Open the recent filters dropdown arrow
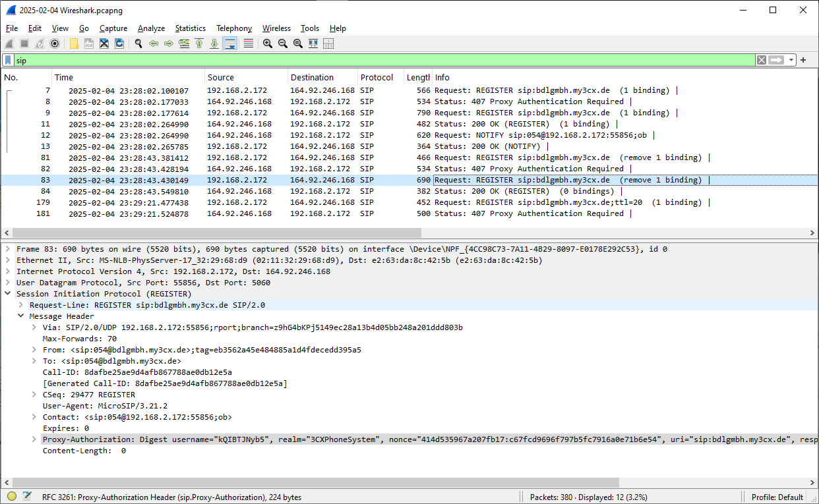Screen dimensions: 819x504 pos(791,60)
